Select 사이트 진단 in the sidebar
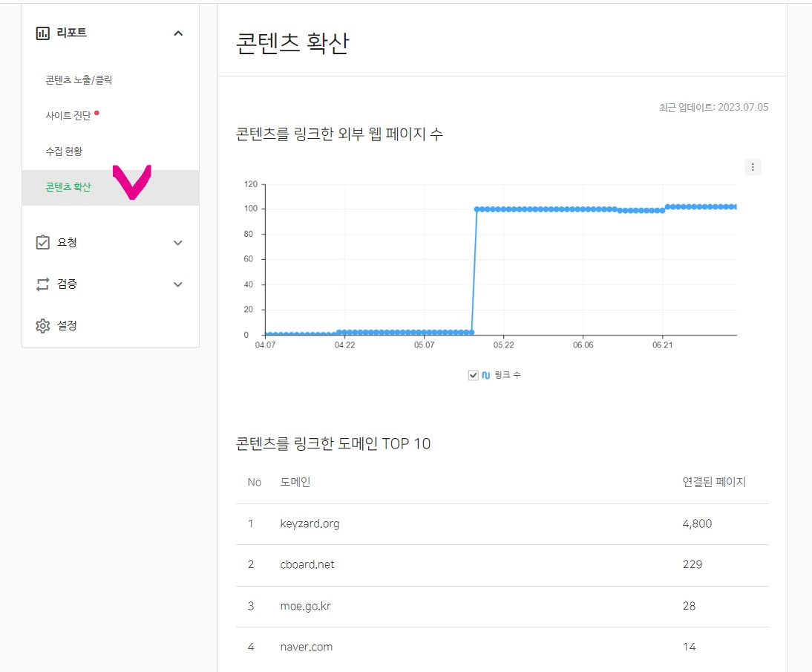Viewport: 812px width, 672px height. pyautogui.click(x=67, y=115)
